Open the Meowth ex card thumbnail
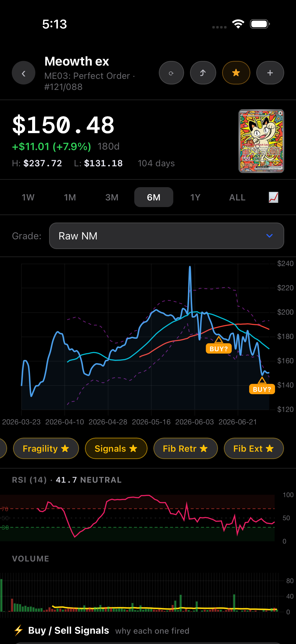Viewport: 296px width, 644px height. coord(261,141)
